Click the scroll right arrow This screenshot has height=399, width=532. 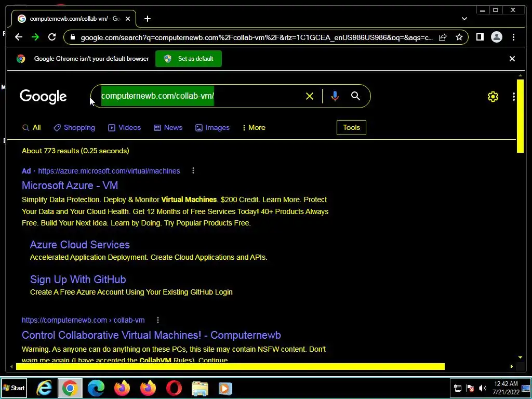pos(511,366)
